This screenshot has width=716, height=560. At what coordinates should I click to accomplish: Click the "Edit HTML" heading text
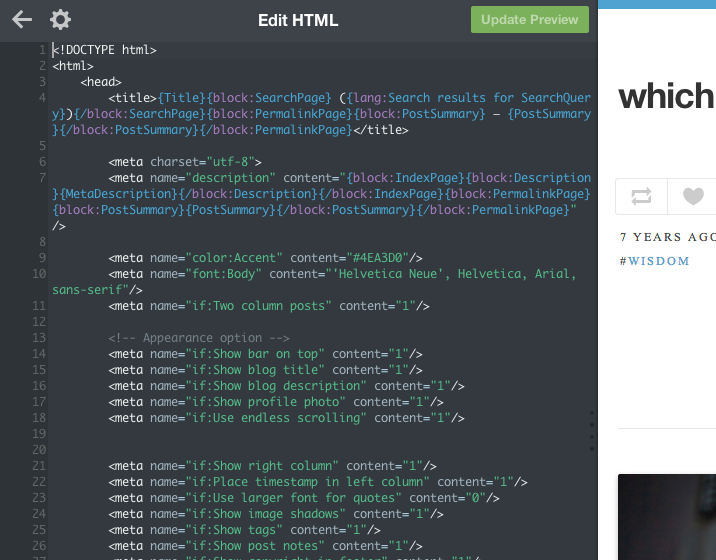pos(298,20)
